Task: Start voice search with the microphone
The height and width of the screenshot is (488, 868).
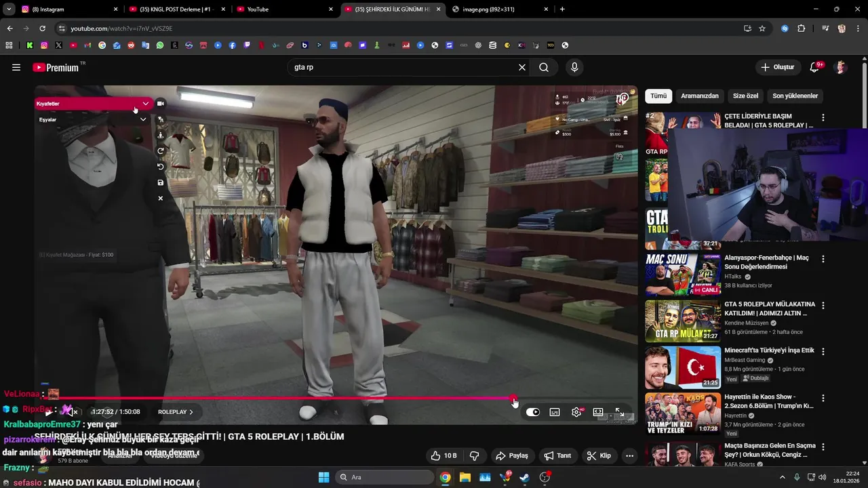Action: pyautogui.click(x=574, y=67)
